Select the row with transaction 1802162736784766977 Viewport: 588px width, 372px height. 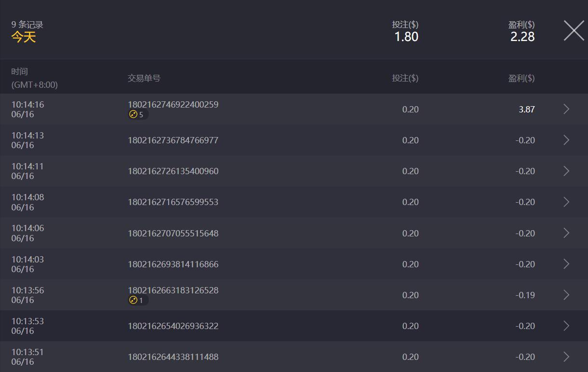pyautogui.click(x=173, y=140)
